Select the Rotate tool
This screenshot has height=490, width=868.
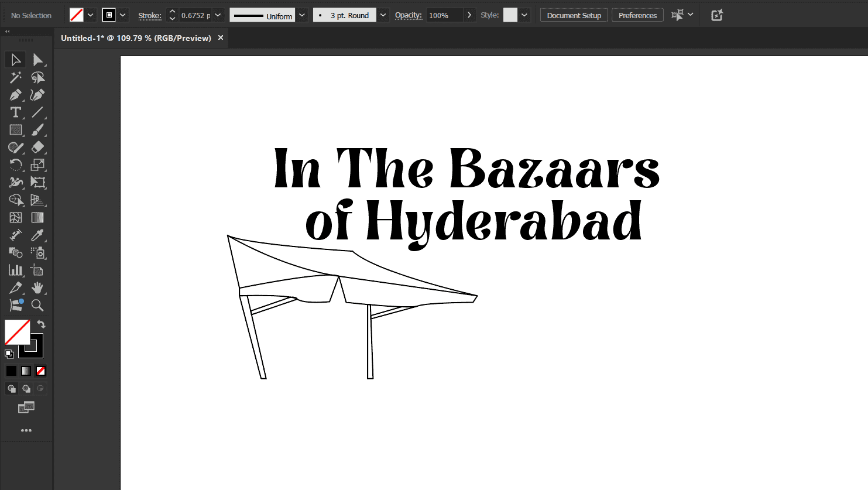(x=16, y=165)
